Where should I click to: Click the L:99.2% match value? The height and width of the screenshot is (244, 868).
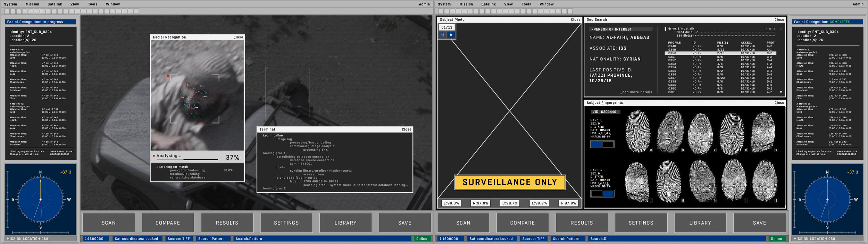pos(539,203)
